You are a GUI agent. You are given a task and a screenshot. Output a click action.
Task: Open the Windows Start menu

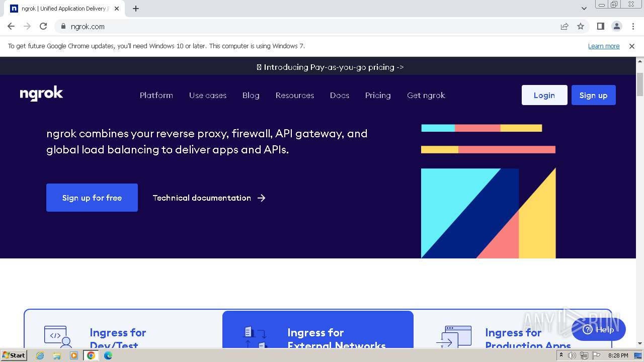(x=14, y=355)
